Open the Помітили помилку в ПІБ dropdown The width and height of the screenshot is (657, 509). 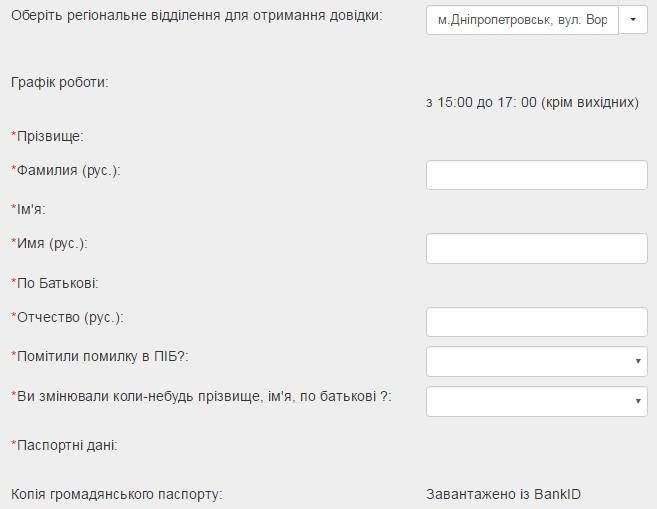pos(537,361)
